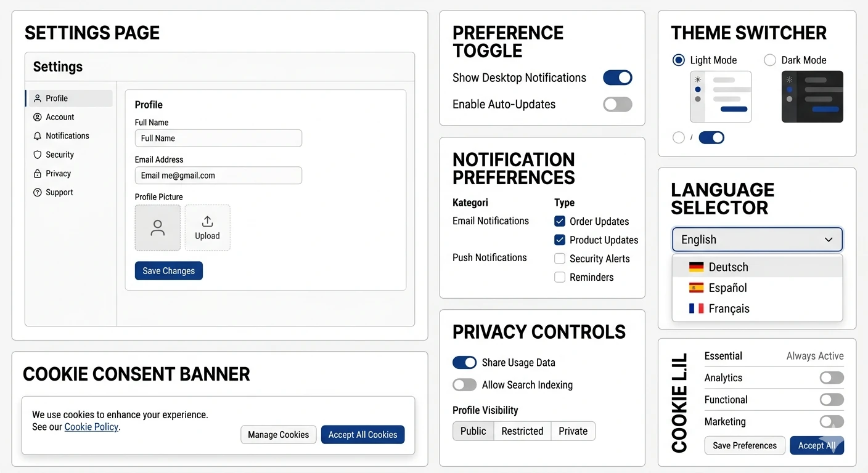The width and height of the screenshot is (868, 473).
Task: Select Private profile visibility
Action: (573, 431)
